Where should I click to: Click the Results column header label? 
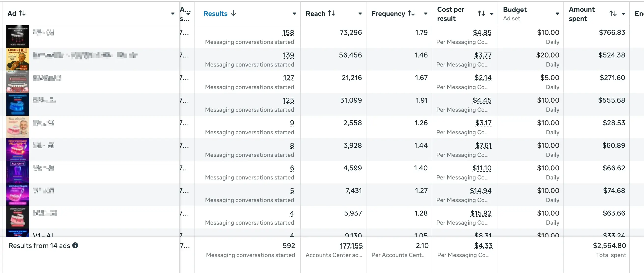click(215, 14)
